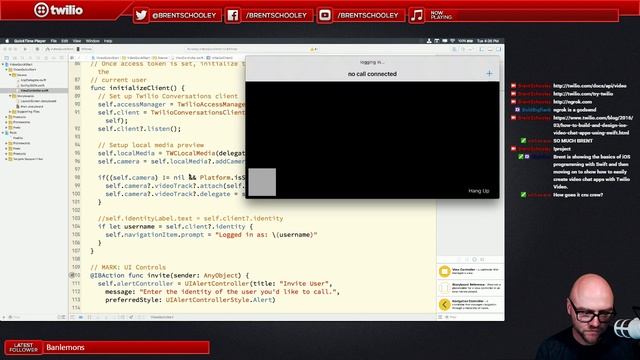Click the Storyboard Reference library icon
640x360 pixels.
pos(444,288)
